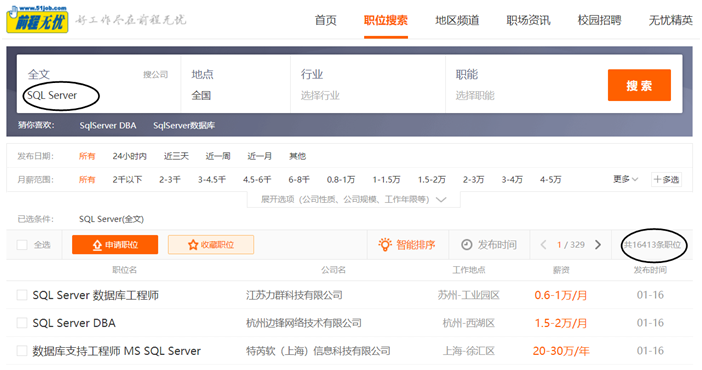
Task: Filter salary 6-8千
Action: click(299, 180)
